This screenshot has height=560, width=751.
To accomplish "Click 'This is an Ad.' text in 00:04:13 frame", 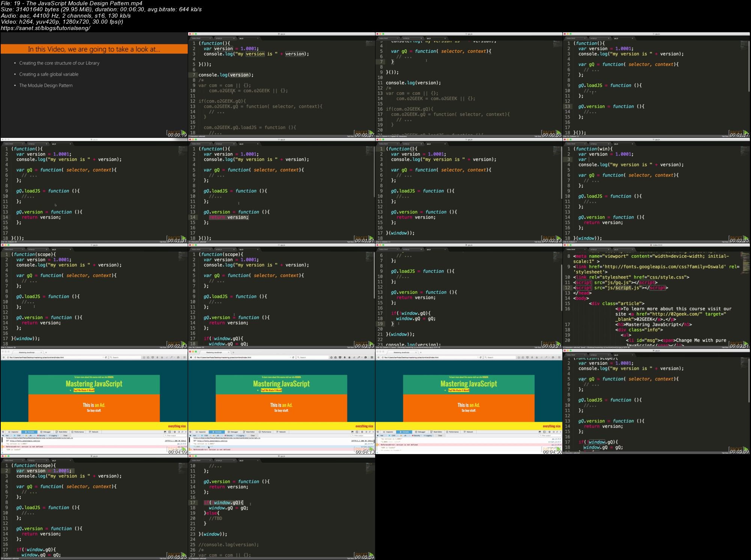I will coord(281,405).
